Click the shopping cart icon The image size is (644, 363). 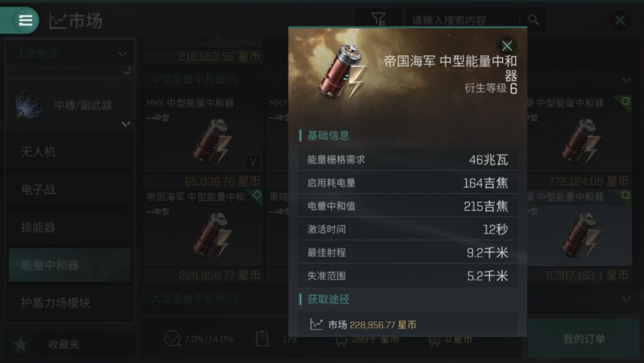(x=341, y=340)
